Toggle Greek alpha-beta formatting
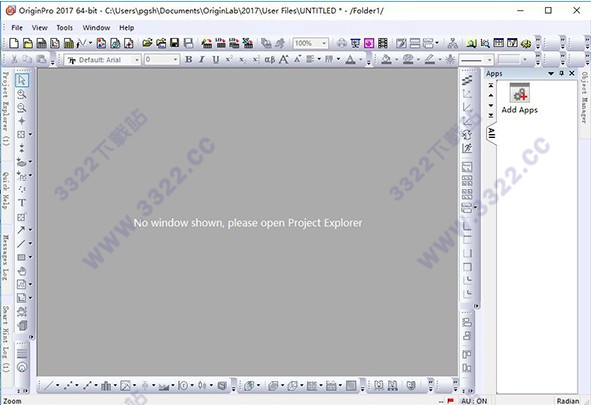 [x=269, y=60]
